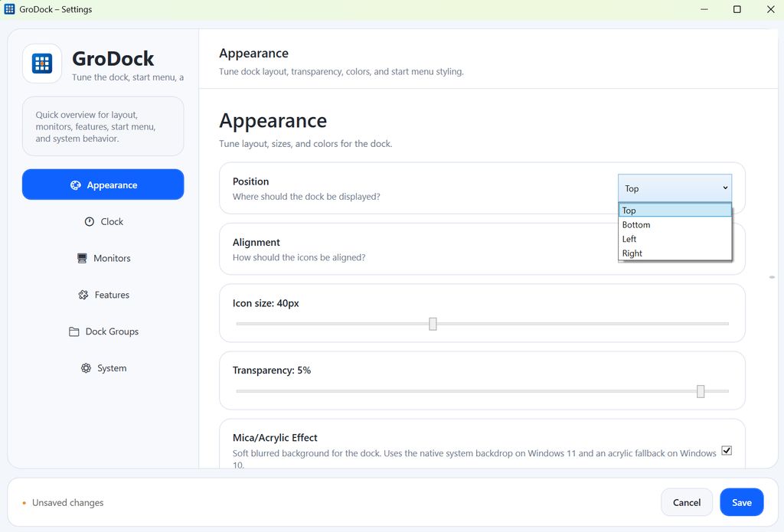Click the Unsaved changes status text
Screen dimensions: 784x532
67,502
